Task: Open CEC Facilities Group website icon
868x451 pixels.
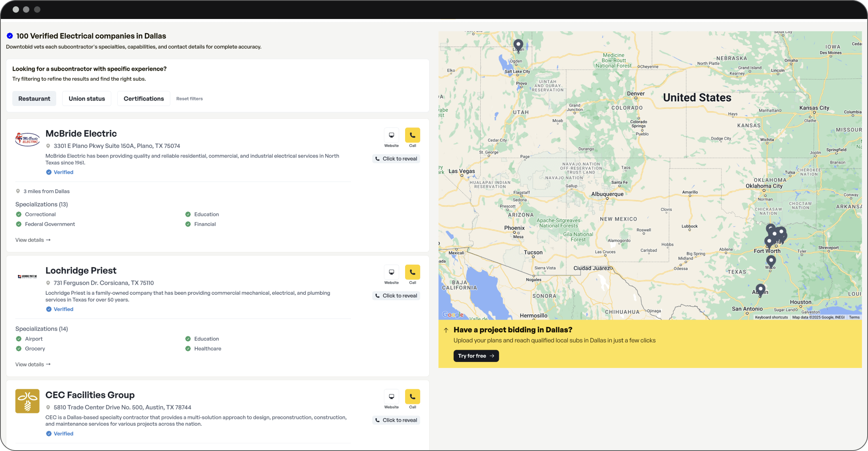Action: coord(391,397)
